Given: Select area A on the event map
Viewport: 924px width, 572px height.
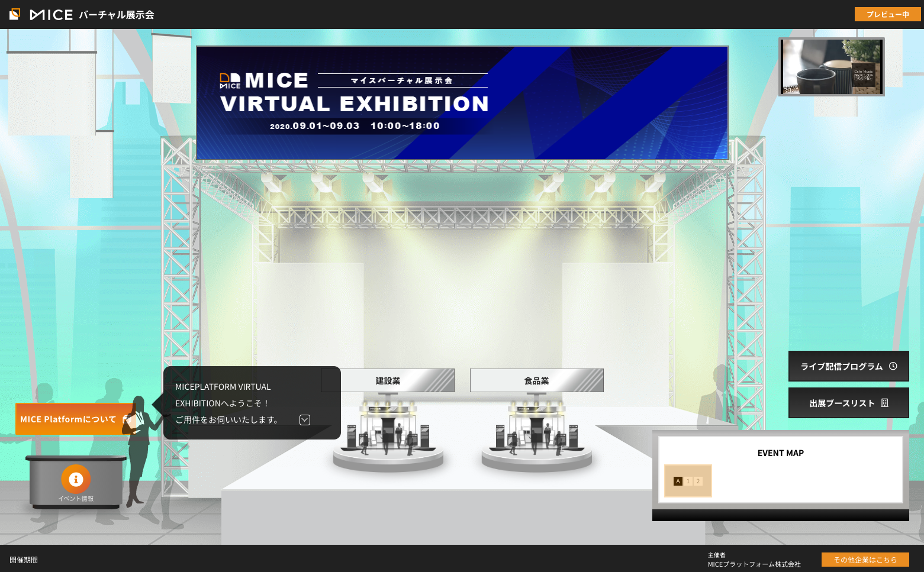Looking at the screenshot, I should coord(678,481).
